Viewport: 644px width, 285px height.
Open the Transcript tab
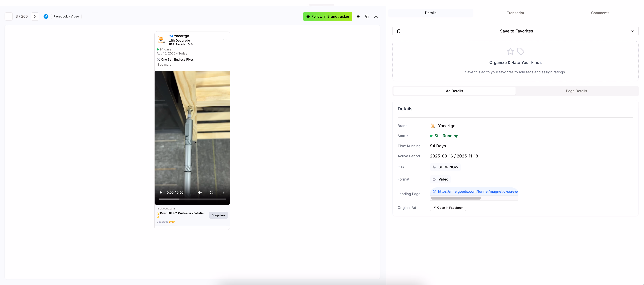[515, 13]
